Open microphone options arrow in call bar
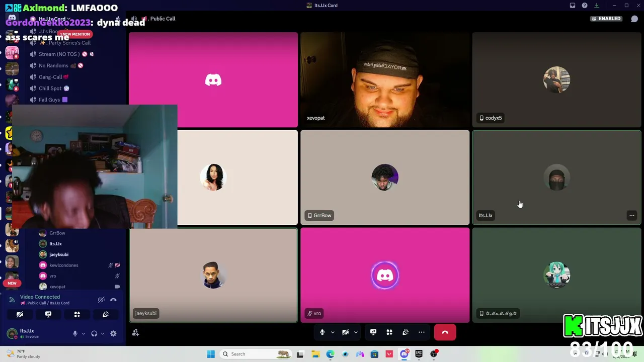 [x=333, y=332]
